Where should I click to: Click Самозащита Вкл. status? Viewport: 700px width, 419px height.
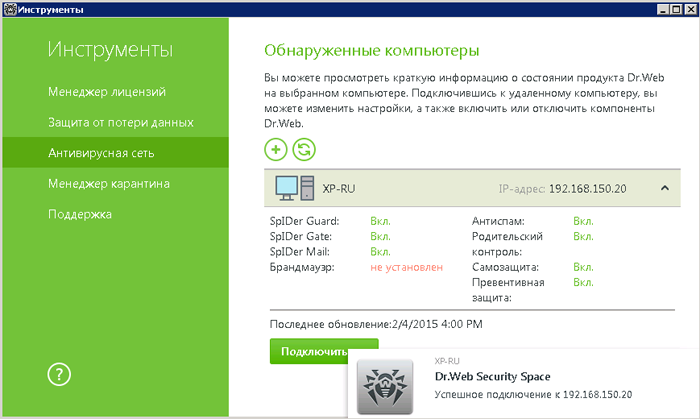tap(583, 267)
